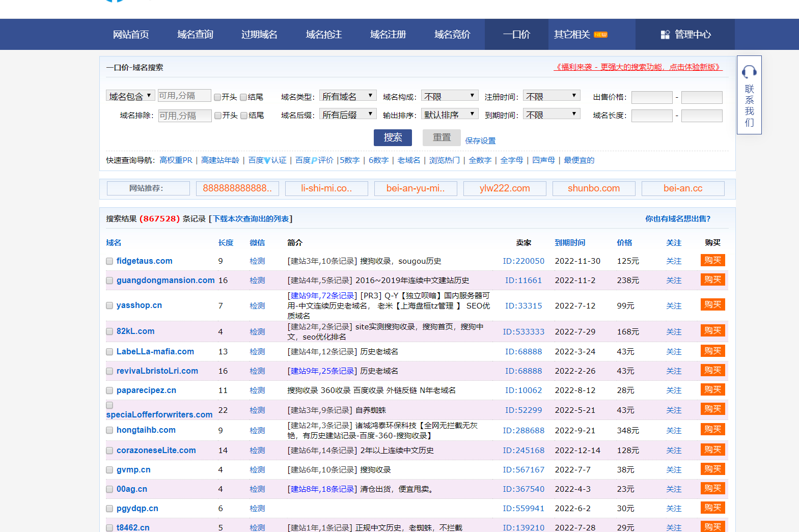The height and width of the screenshot is (532, 799).
Task: Check the box beside paparecipez.cn
Action: [x=109, y=390]
